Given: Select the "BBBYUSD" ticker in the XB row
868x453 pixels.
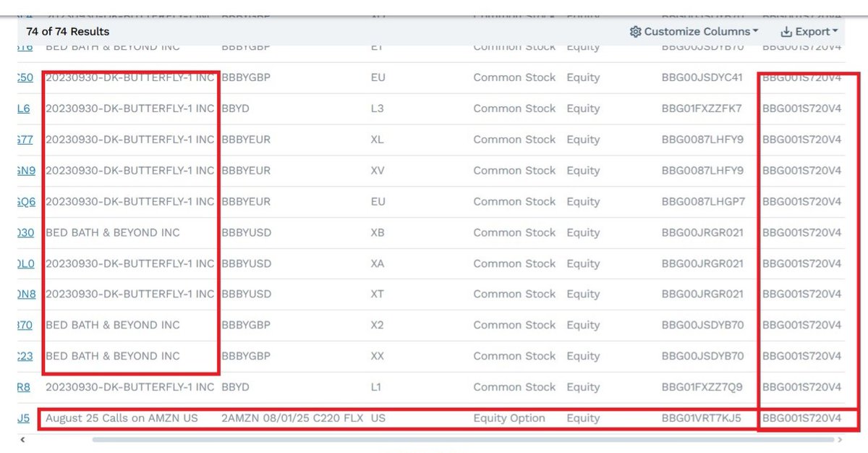Looking at the screenshot, I should pyautogui.click(x=247, y=233).
